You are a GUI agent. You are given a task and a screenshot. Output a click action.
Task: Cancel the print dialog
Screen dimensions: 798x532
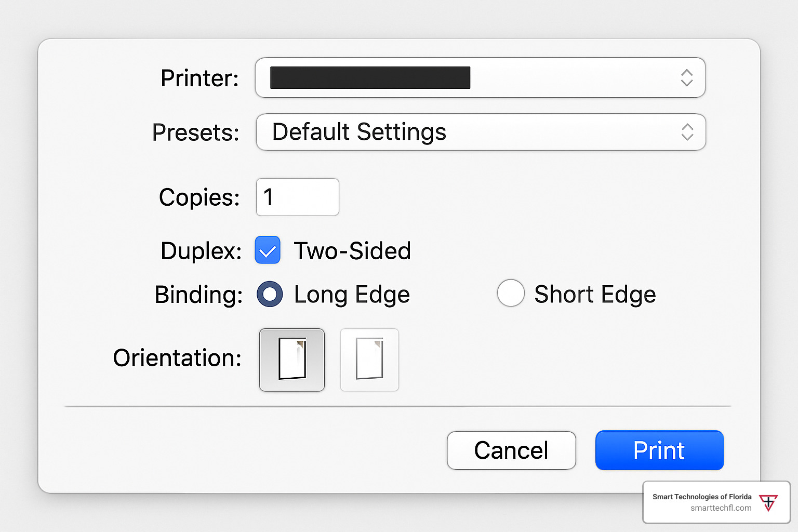pyautogui.click(x=511, y=450)
